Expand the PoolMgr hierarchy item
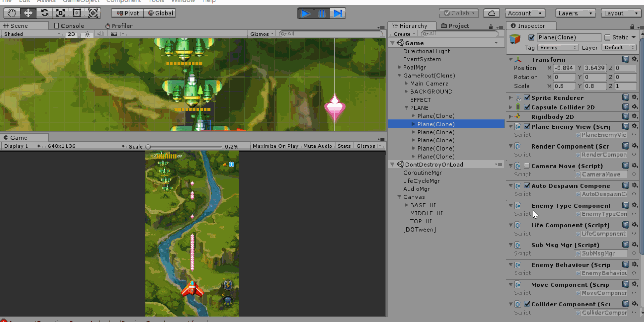 click(399, 67)
